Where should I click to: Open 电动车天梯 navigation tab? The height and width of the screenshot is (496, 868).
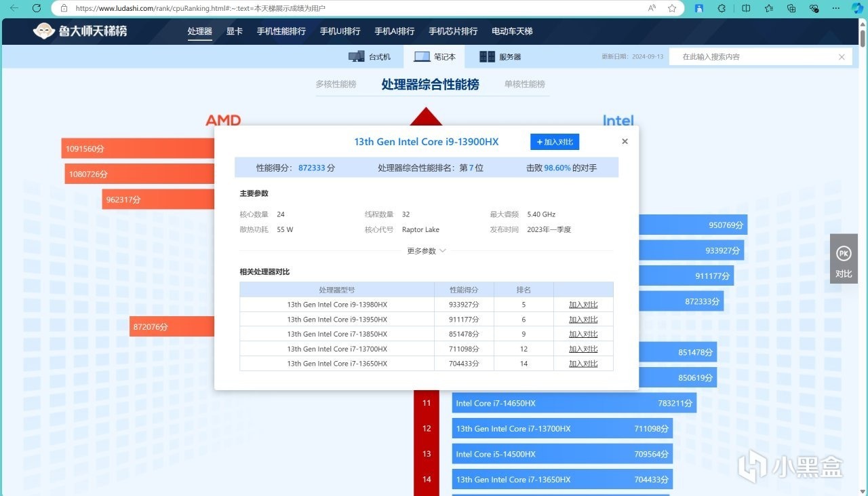point(512,31)
